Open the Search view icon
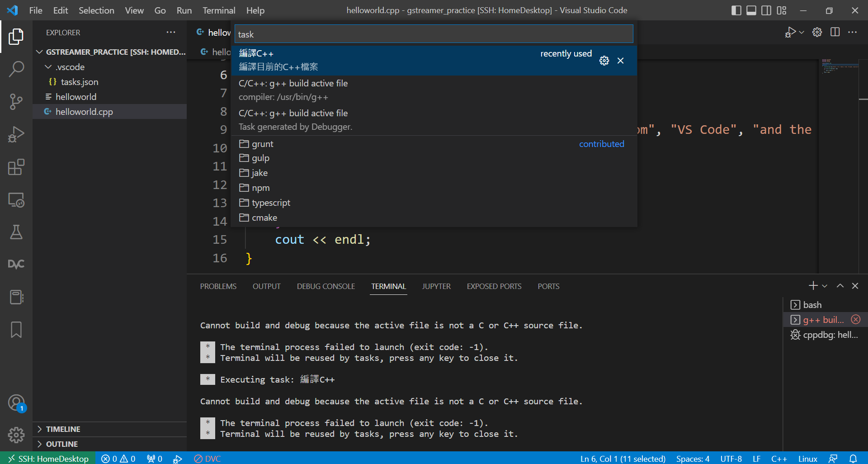Image resolution: width=868 pixels, height=464 pixels. coord(16,69)
